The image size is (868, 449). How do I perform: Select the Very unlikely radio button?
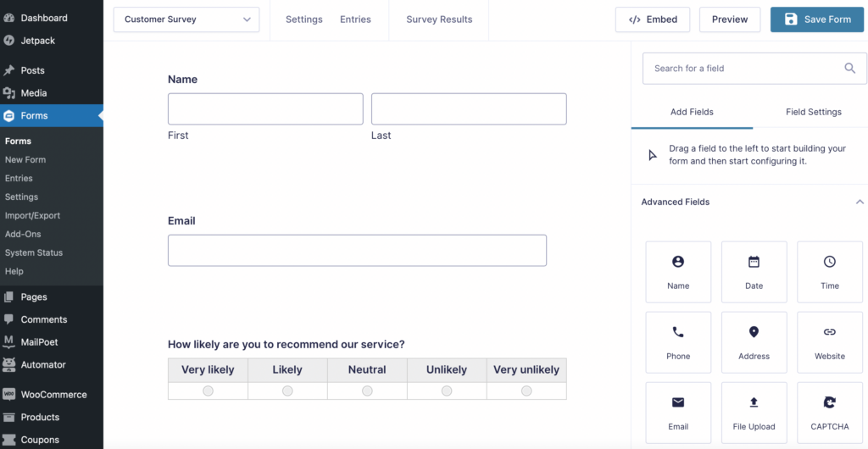(x=526, y=391)
